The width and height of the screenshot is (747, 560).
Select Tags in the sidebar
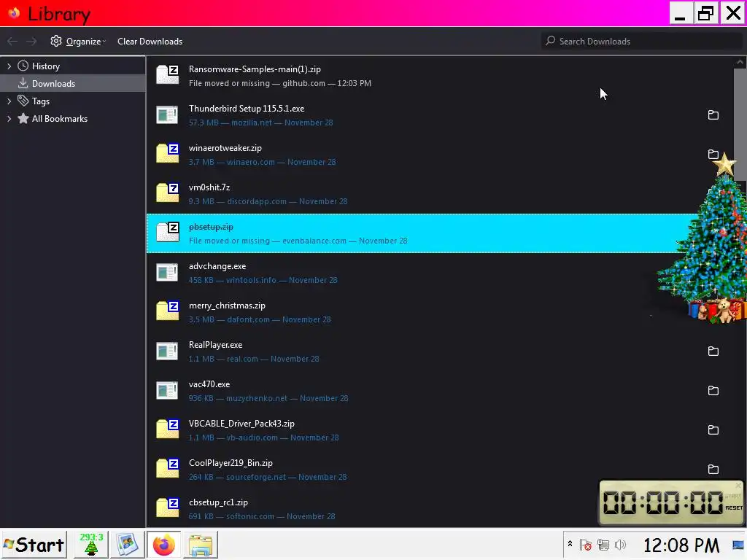click(x=41, y=101)
